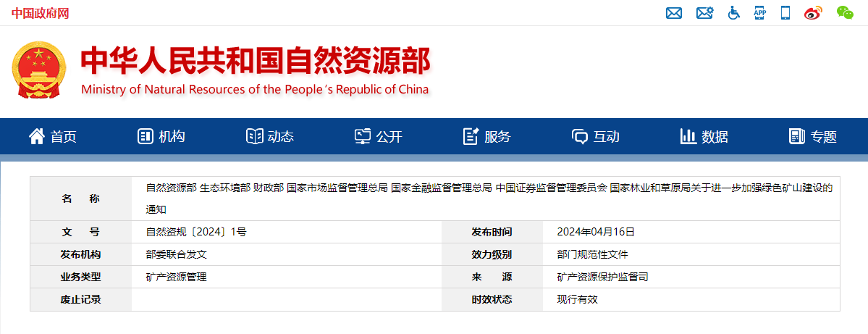Open the mobile phone version icon
The width and height of the screenshot is (868, 334).
click(x=785, y=13)
